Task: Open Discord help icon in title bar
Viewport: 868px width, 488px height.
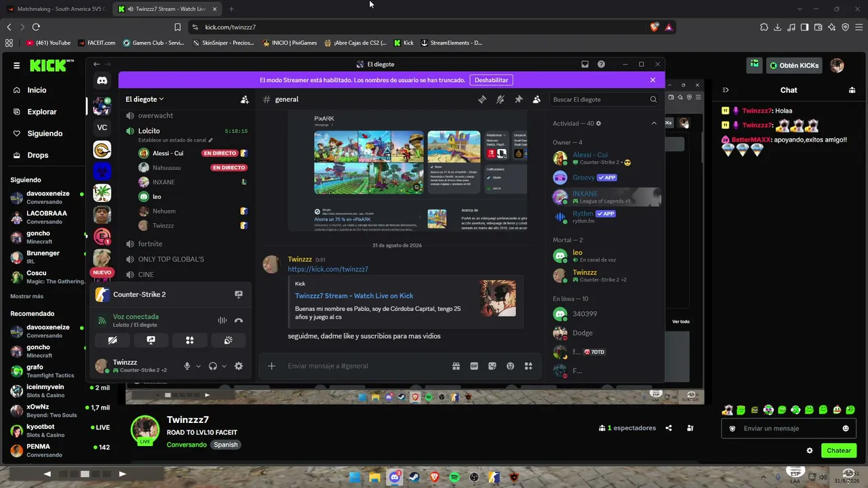Action: click(601, 64)
